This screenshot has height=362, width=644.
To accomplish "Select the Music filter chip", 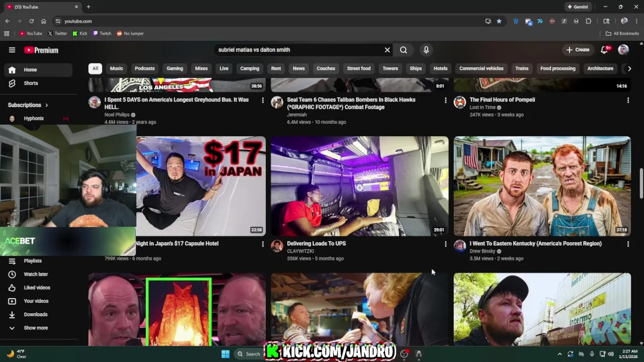I will point(116,68).
